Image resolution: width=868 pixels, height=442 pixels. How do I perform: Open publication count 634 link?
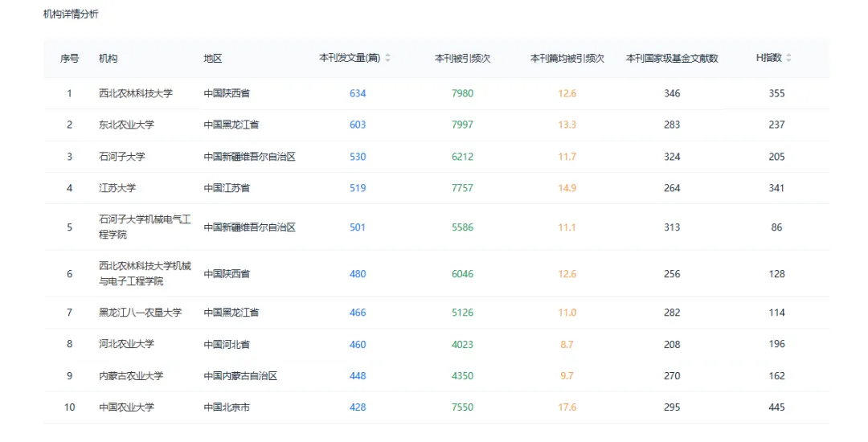(358, 93)
